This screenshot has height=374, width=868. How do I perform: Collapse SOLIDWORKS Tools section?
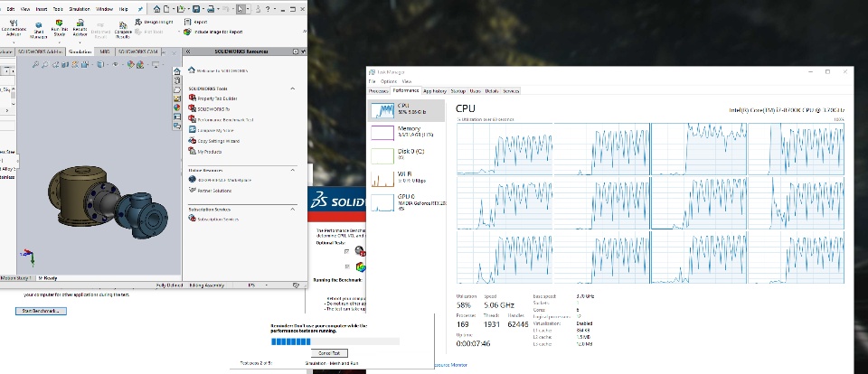[x=292, y=89]
